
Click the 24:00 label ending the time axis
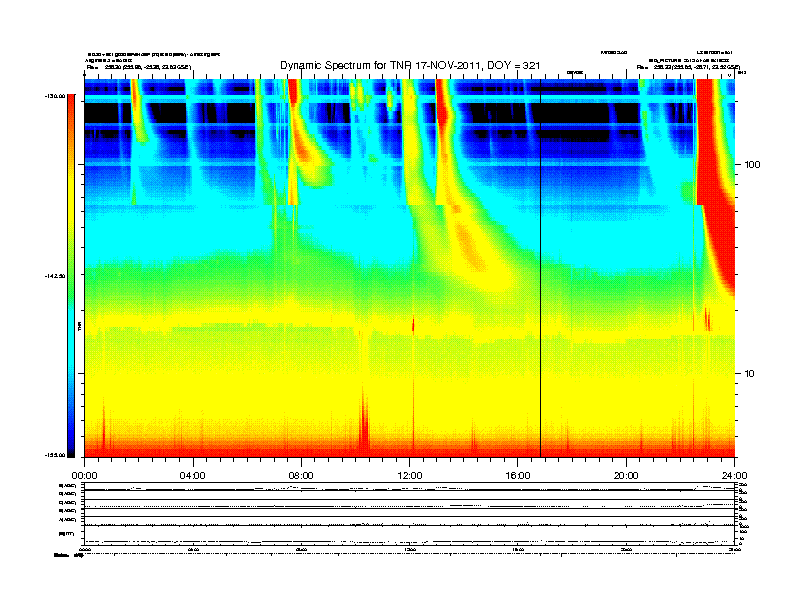734,476
